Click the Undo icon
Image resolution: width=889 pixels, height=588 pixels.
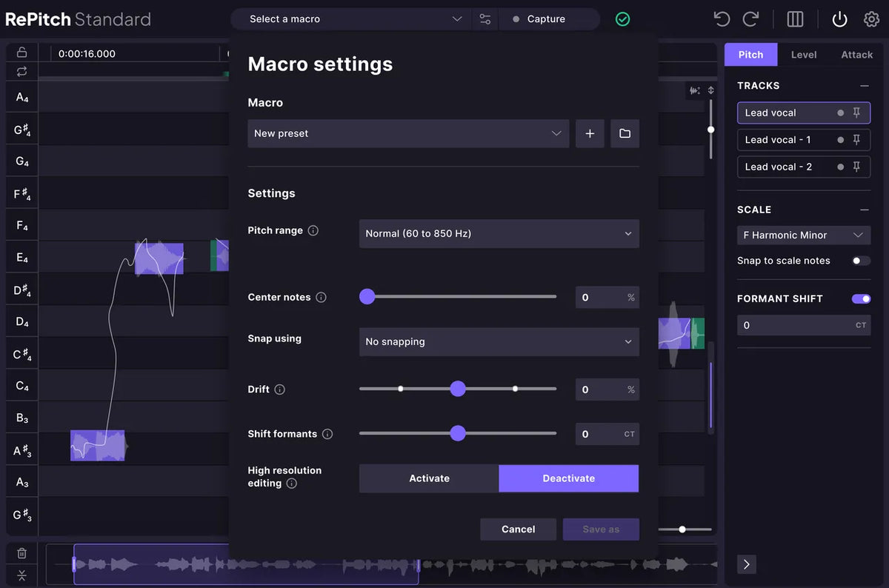[721, 19]
